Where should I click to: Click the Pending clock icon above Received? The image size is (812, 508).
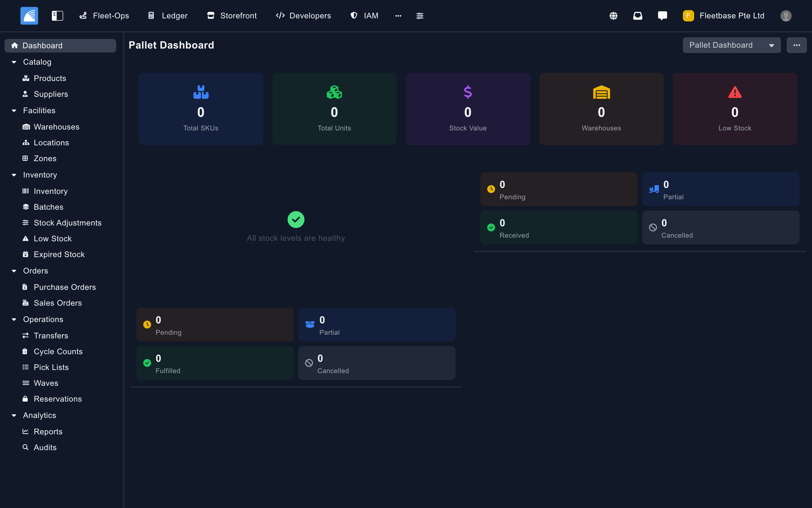pyautogui.click(x=491, y=189)
